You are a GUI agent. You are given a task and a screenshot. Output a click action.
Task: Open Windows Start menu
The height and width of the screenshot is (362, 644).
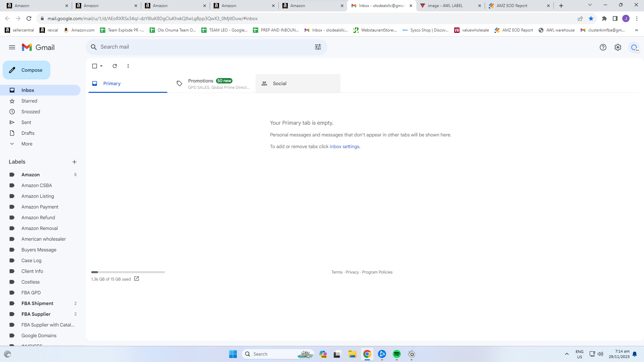point(233,354)
